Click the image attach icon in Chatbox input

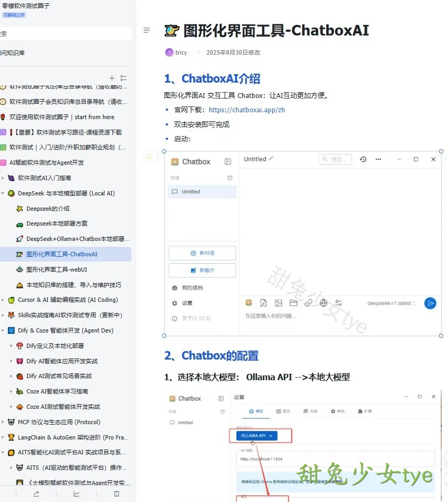click(279, 303)
